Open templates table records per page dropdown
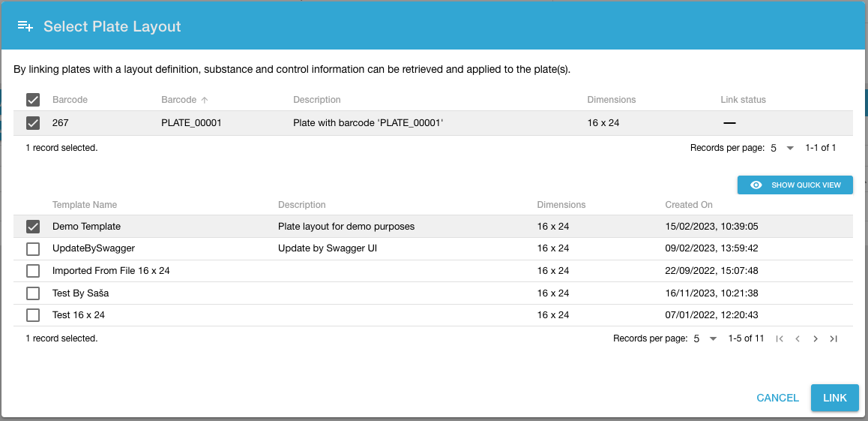This screenshot has width=868, height=421. pyautogui.click(x=705, y=339)
